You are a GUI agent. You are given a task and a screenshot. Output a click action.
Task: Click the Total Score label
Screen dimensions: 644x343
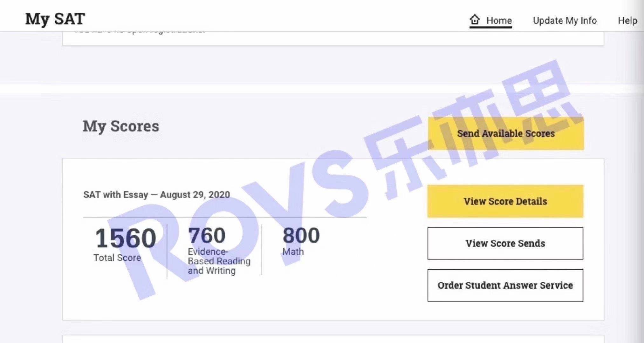[x=117, y=258]
